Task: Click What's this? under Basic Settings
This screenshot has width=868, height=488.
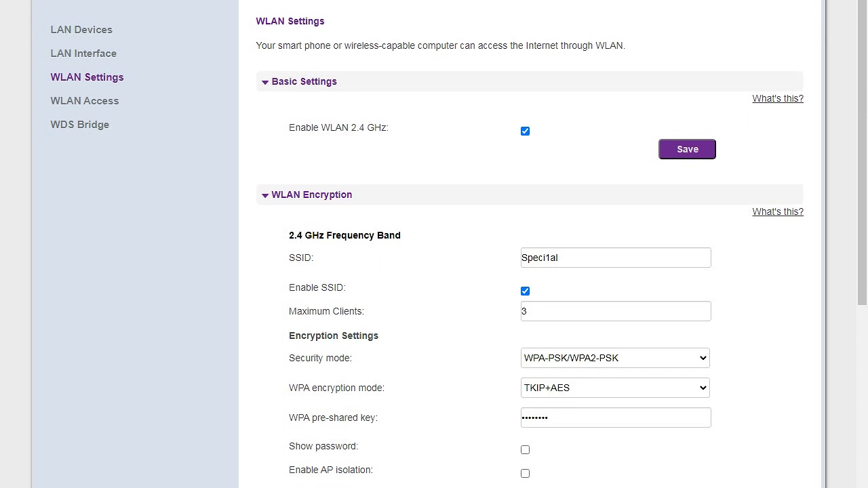Action: pos(778,98)
